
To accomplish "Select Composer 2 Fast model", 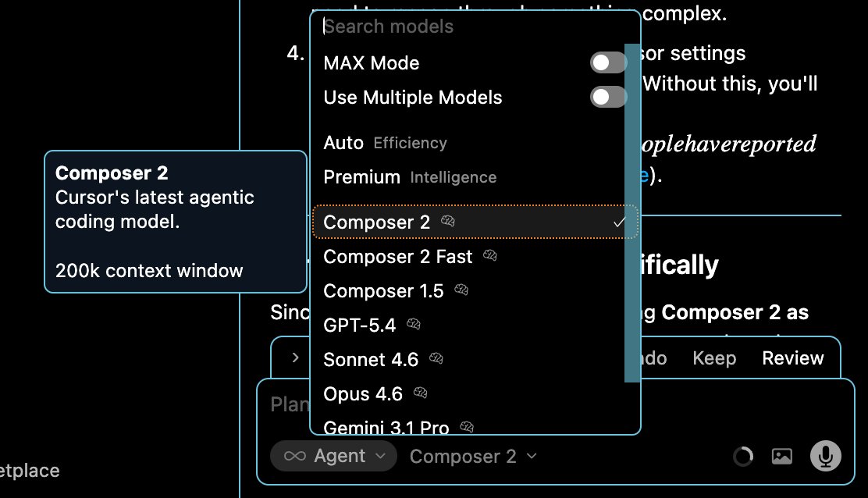I will point(473,256).
